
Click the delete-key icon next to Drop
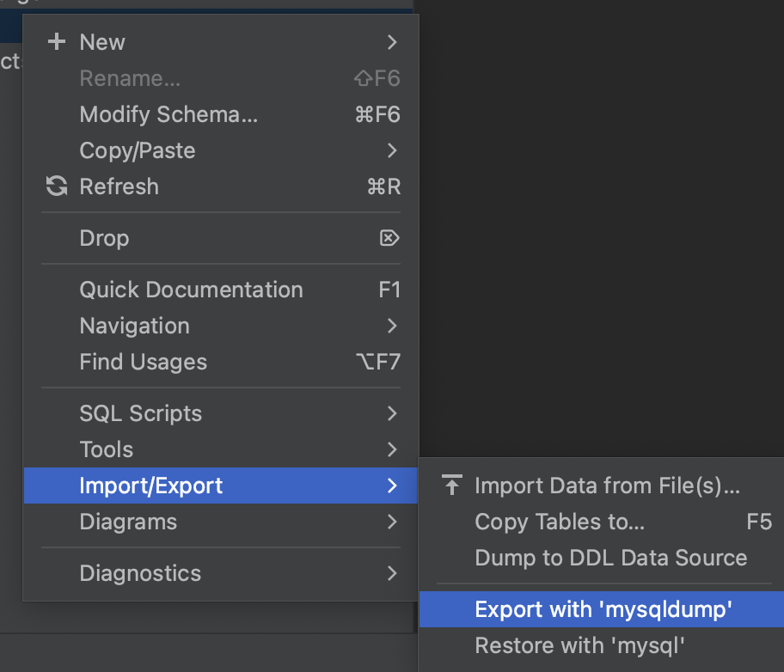coord(389,238)
